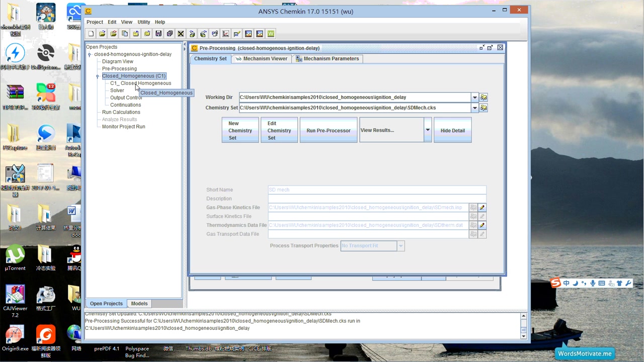Open µTorrent desktop icon

[15, 258]
